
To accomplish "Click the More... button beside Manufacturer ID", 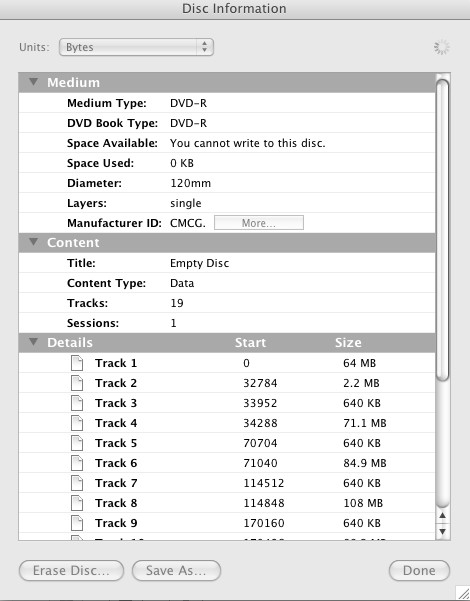I will pyautogui.click(x=259, y=223).
